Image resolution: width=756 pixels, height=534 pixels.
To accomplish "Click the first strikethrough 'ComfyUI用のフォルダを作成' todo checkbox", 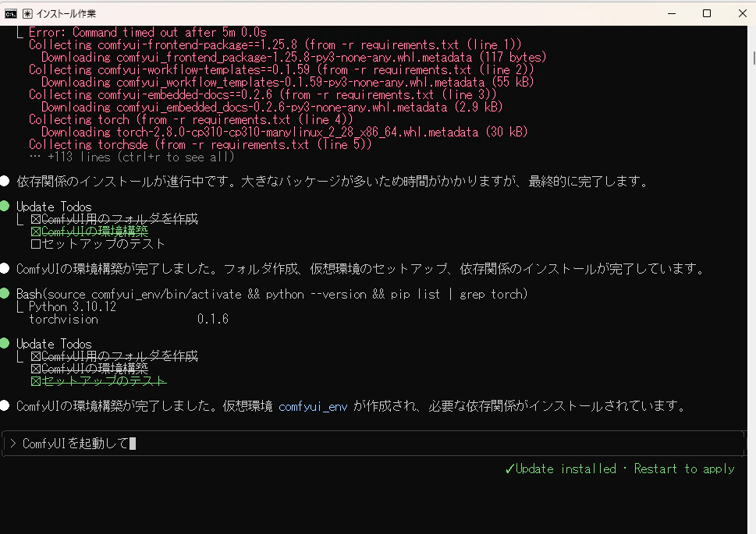I will pyautogui.click(x=36, y=219).
